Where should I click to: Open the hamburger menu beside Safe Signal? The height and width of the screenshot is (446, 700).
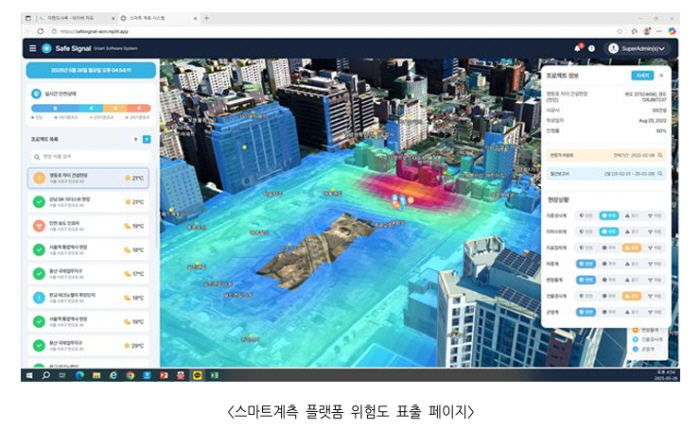32,48
